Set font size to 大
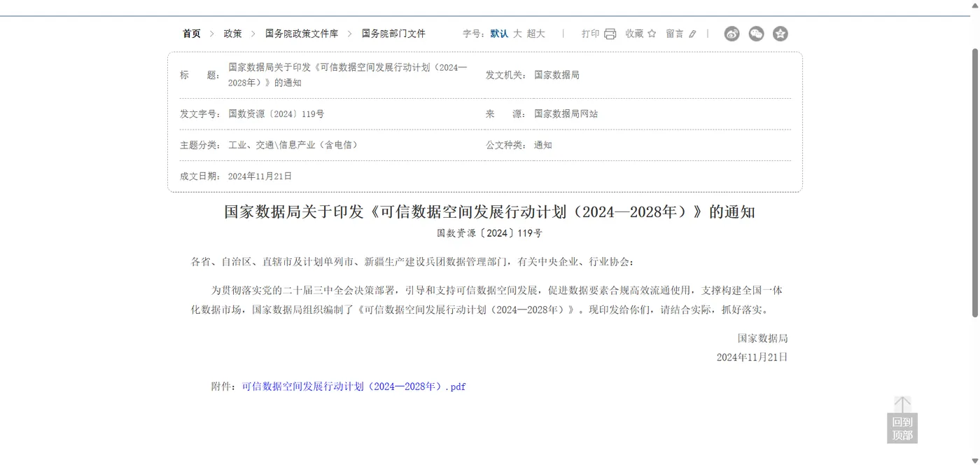This screenshot has height=465, width=980. pyautogui.click(x=517, y=34)
